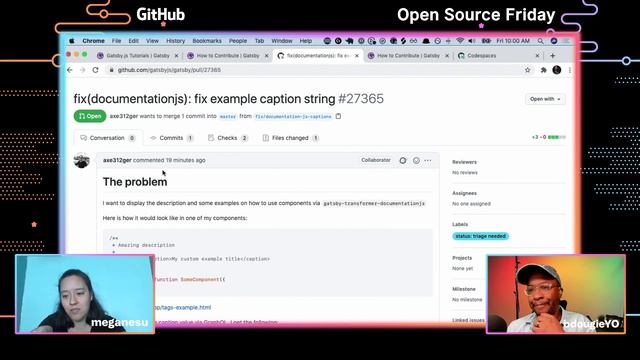The width and height of the screenshot is (640, 360).
Task: Open the Bookmarks menu
Action: pos(207,41)
